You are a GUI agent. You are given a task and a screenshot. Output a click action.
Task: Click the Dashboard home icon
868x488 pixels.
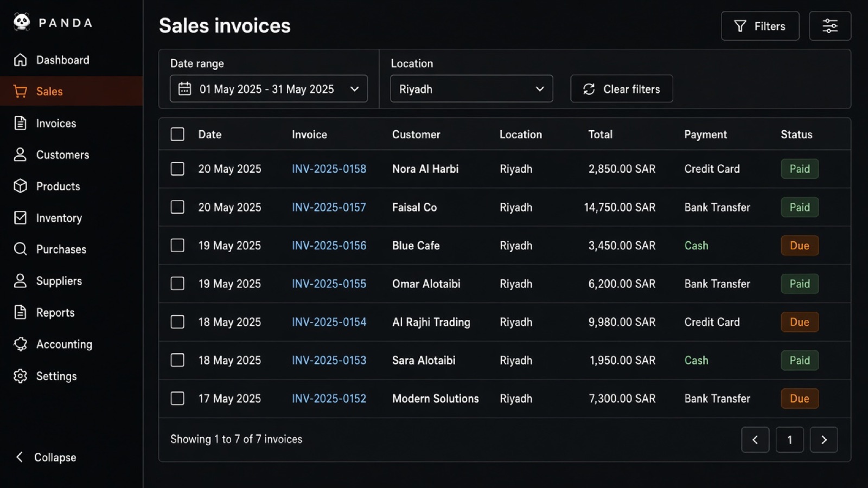tap(20, 60)
